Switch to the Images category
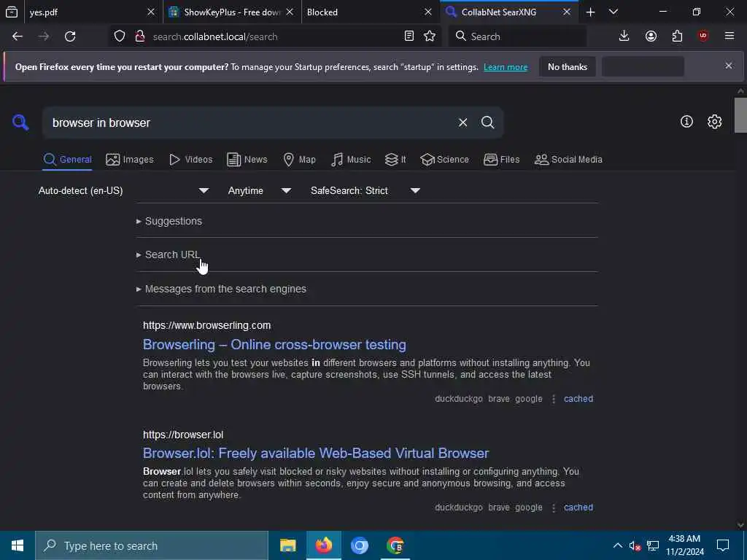The height and width of the screenshot is (560, 747). tap(130, 160)
